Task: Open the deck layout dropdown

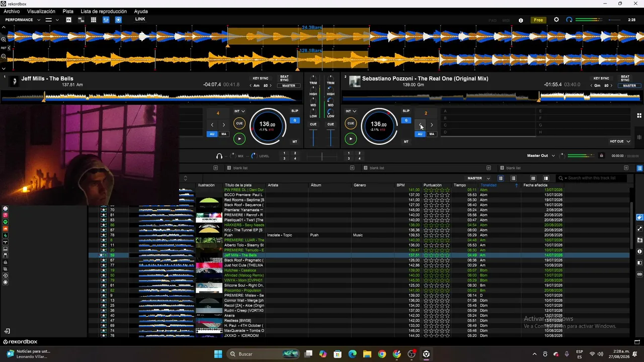Action: [x=52, y=20]
